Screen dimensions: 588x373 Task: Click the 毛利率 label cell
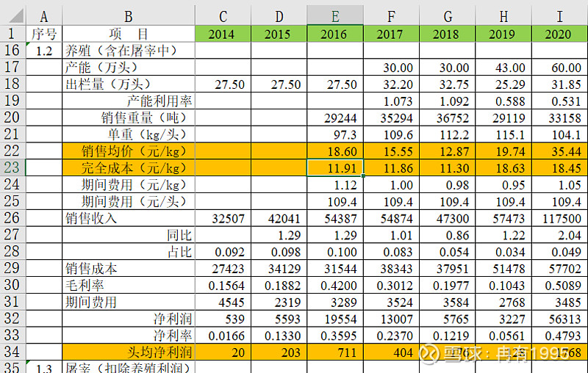click(129, 285)
